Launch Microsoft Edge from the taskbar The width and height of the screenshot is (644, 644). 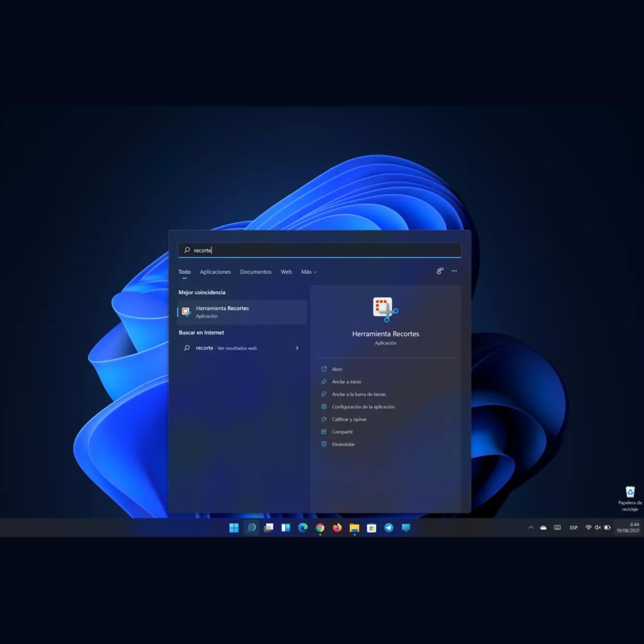pos(303,528)
